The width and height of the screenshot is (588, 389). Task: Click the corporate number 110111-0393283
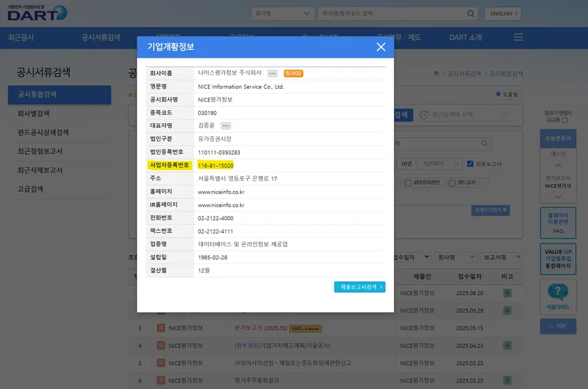(219, 153)
